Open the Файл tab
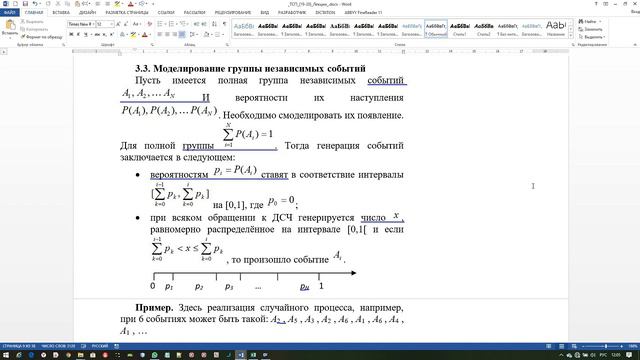This screenshot has width=640, height=360. pyautogui.click(x=9, y=13)
